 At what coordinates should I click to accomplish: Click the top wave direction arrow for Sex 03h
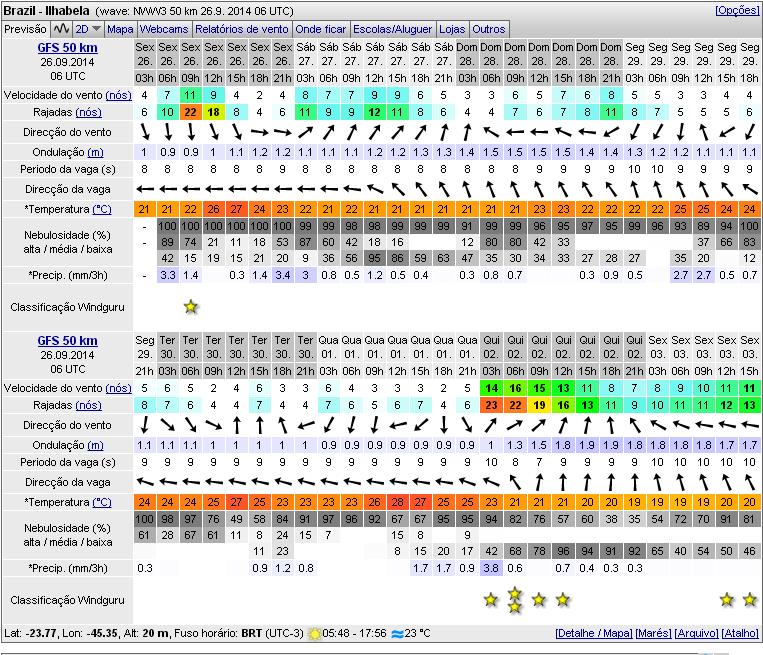click(x=145, y=189)
